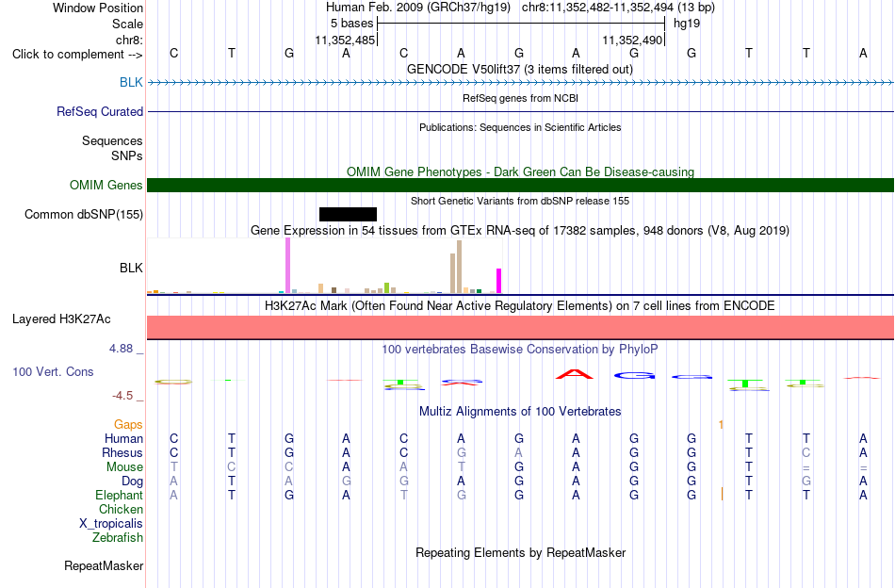Click the GTEx Gene Expression title text
The height and width of the screenshot is (588, 895).
click(520, 231)
